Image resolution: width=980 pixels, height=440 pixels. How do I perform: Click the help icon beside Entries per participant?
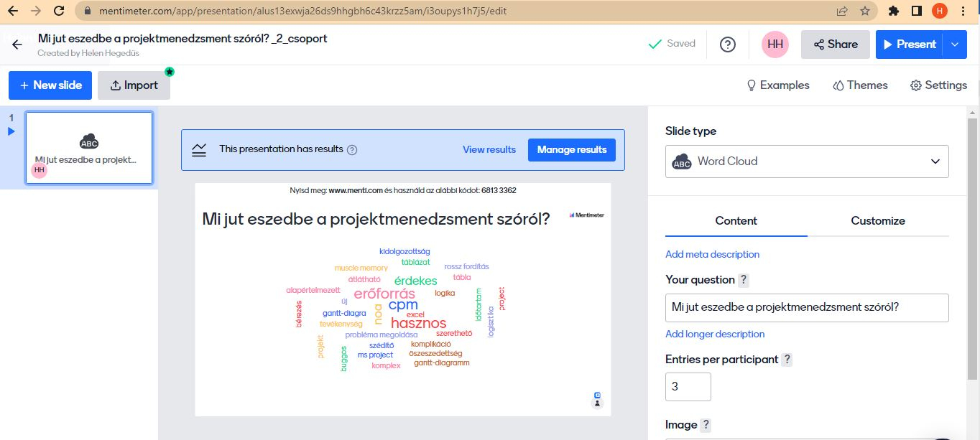click(x=787, y=360)
